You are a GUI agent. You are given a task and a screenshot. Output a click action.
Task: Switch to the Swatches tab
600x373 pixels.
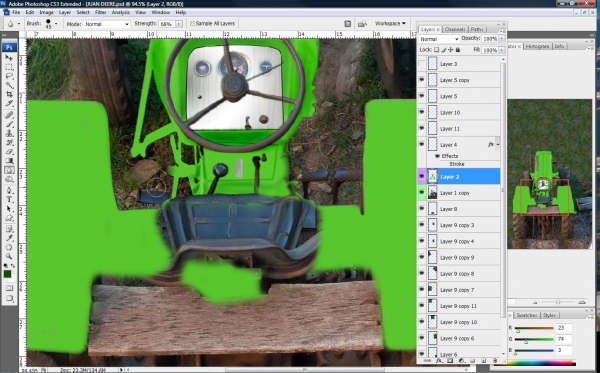pos(527,315)
